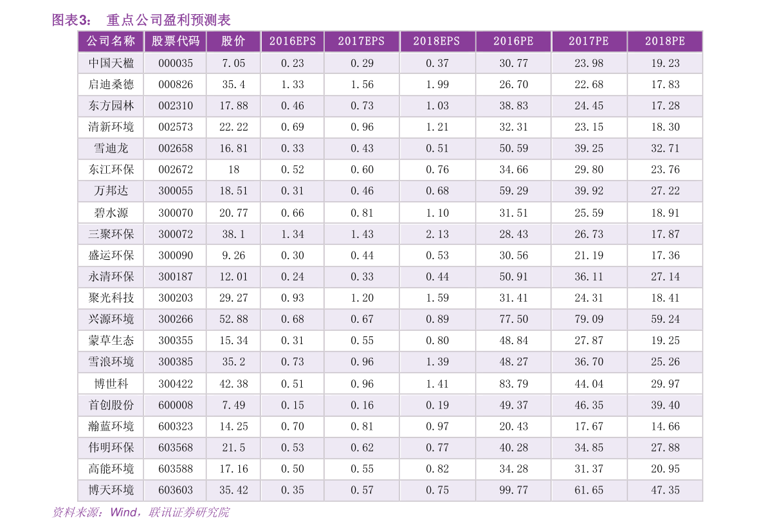This screenshot has width=766, height=532.
Task: Click the 公司名称 column header
Action: tap(111, 41)
